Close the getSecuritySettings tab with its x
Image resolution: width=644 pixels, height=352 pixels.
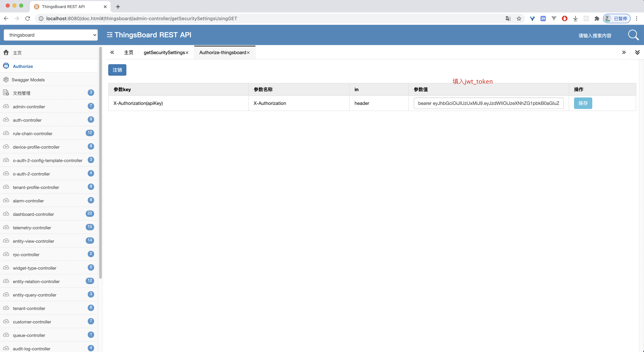click(187, 52)
